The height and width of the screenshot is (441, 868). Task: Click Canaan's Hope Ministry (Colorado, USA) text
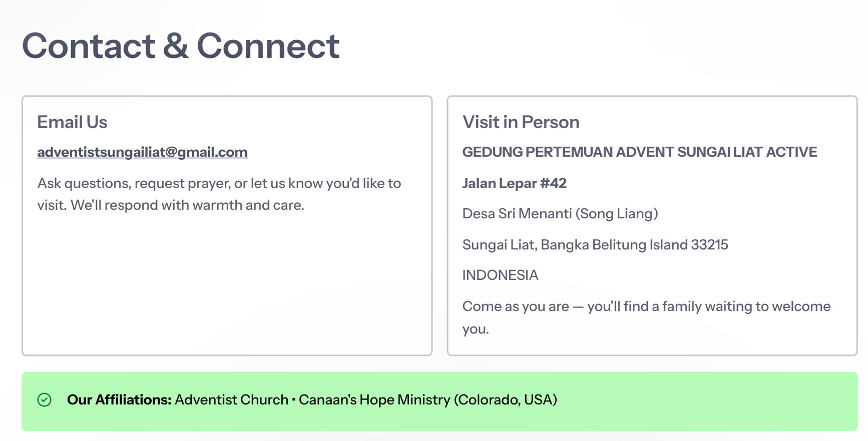pos(427,400)
